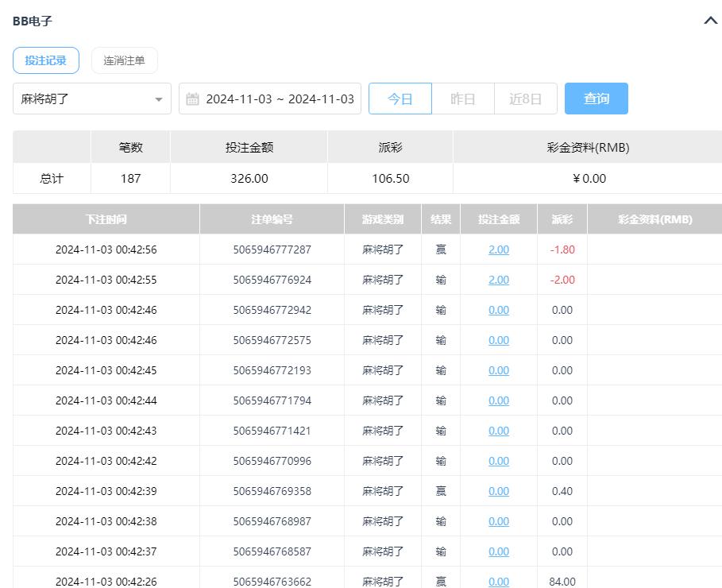The width and height of the screenshot is (722, 588).
Task: Click the dropdown arrow on game selector
Action: click(x=158, y=99)
